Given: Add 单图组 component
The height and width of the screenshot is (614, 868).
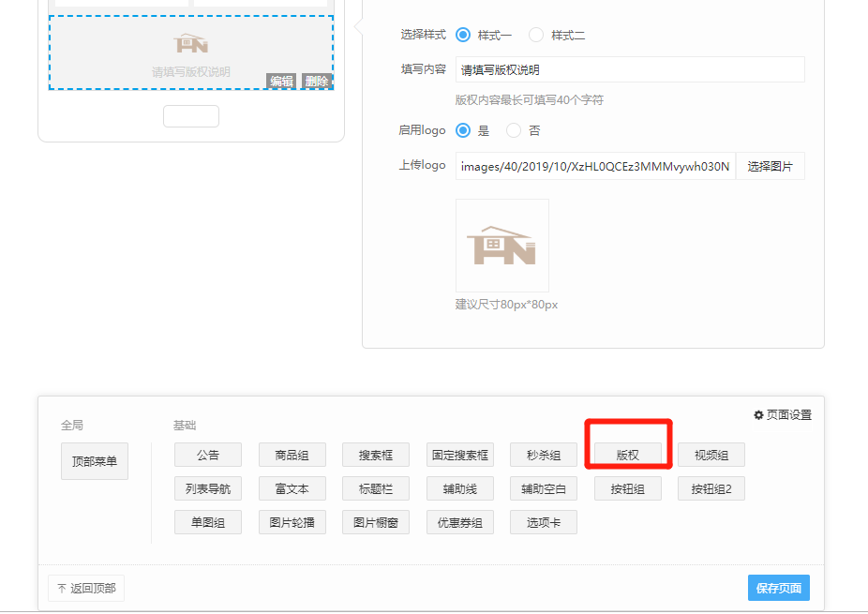Looking at the screenshot, I should [x=208, y=523].
